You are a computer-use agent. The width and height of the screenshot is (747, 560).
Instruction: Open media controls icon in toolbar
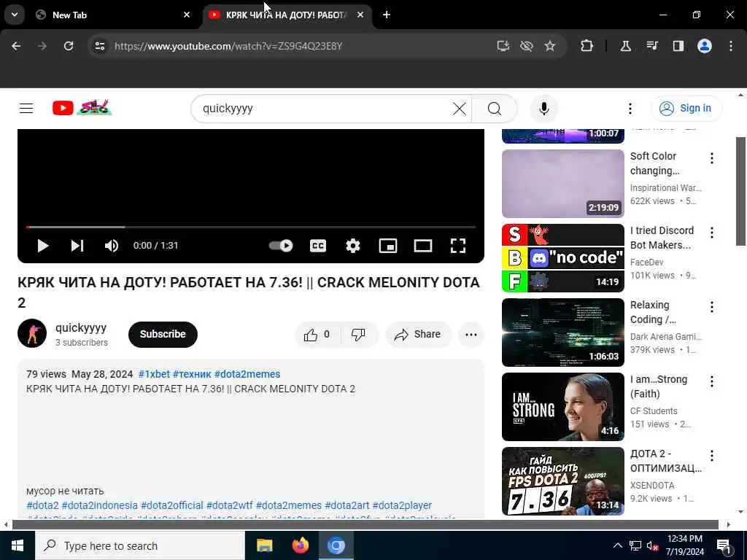[x=651, y=46]
